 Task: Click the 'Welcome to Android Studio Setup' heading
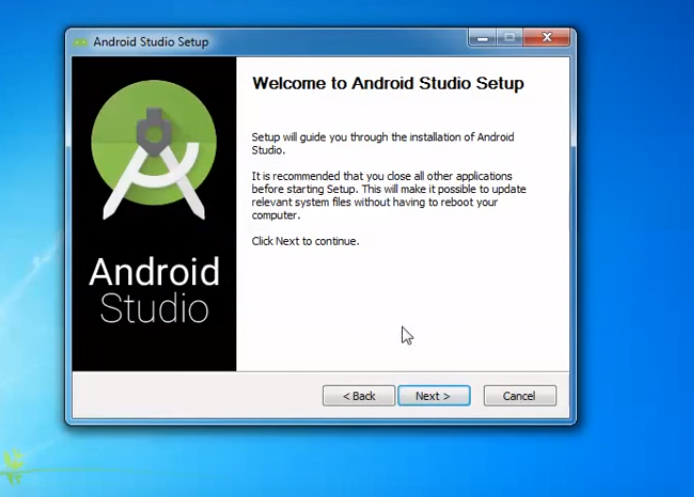click(x=388, y=83)
